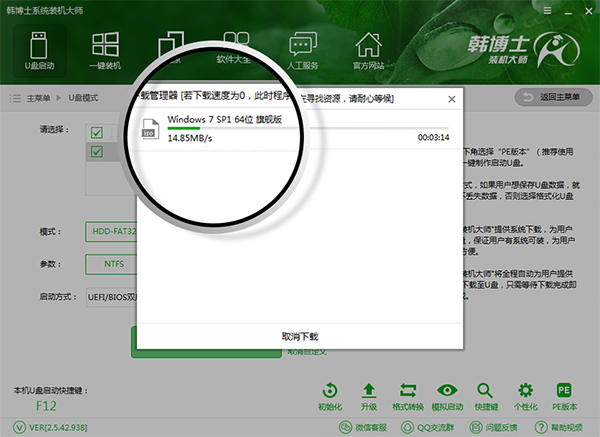The width and height of the screenshot is (600, 437).
Task: Select the NTFS parameter option
Action: click(x=111, y=264)
